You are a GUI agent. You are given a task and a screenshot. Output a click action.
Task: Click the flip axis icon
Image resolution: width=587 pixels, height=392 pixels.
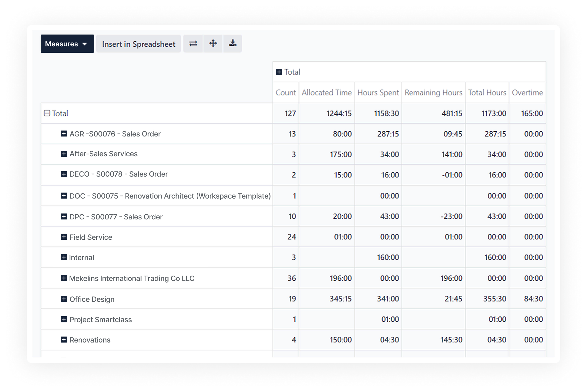tap(193, 44)
